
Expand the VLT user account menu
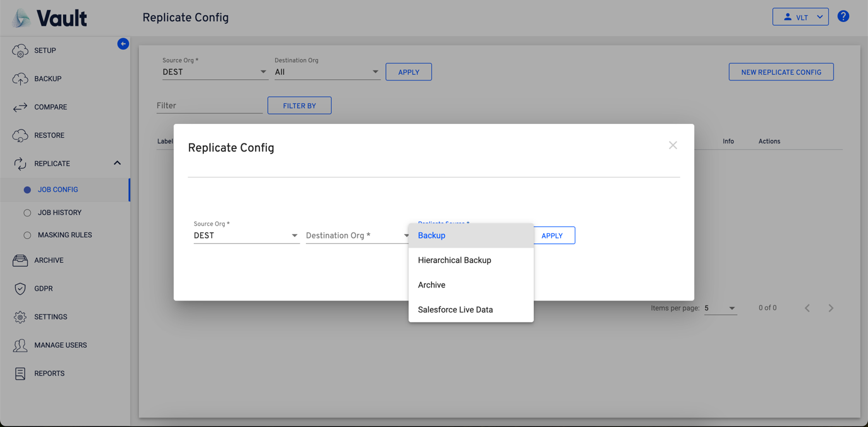pyautogui.click(x=800, y=17)
